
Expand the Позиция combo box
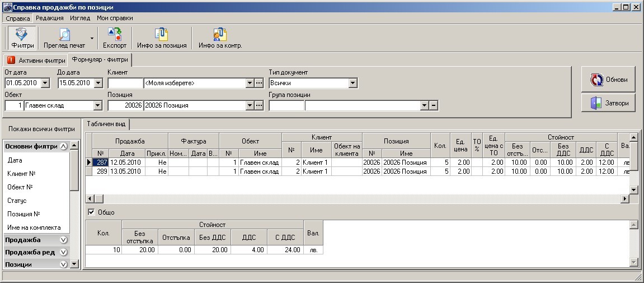pyautogui.click(x=250, y=106)
